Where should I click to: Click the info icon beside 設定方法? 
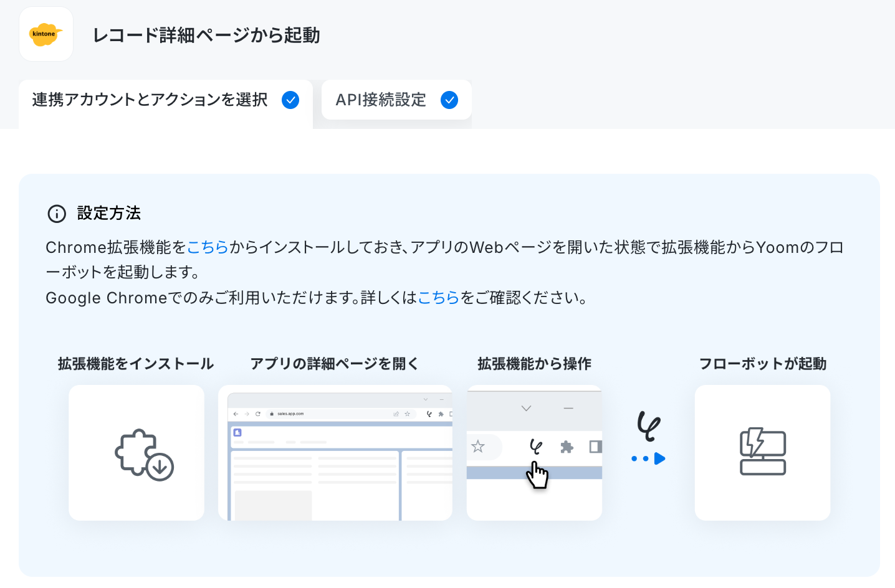point(57,214)
